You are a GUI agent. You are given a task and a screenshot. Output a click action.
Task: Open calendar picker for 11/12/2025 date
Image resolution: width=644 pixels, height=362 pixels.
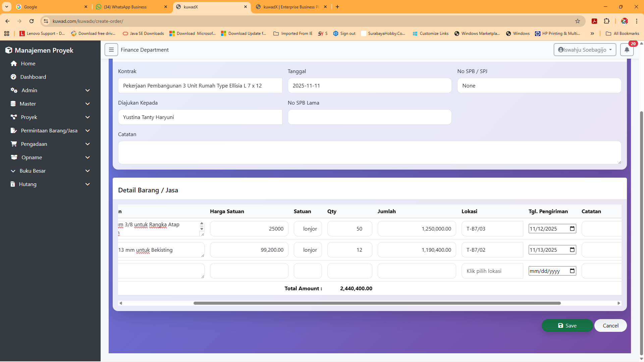pyautogui.click(x=572, y=229)
